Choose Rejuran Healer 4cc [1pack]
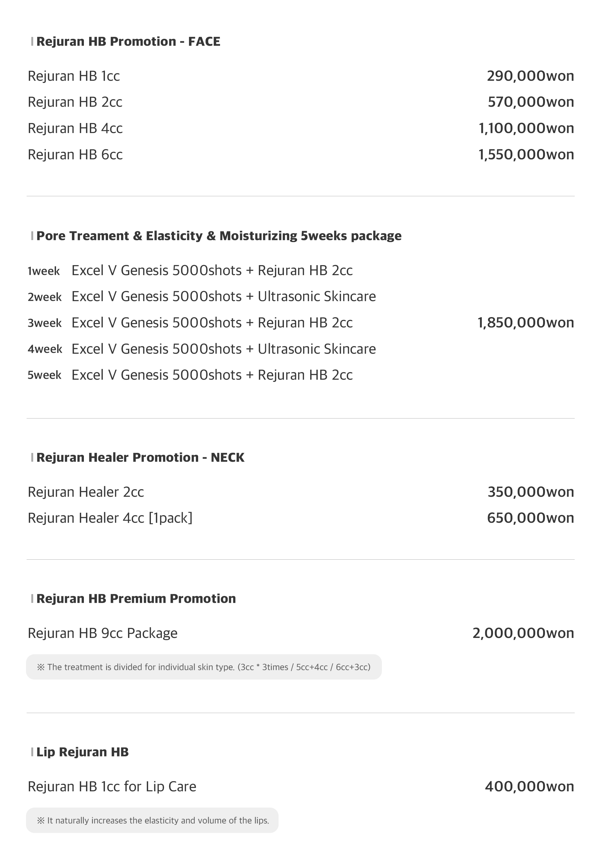 (x=110, y=518)
